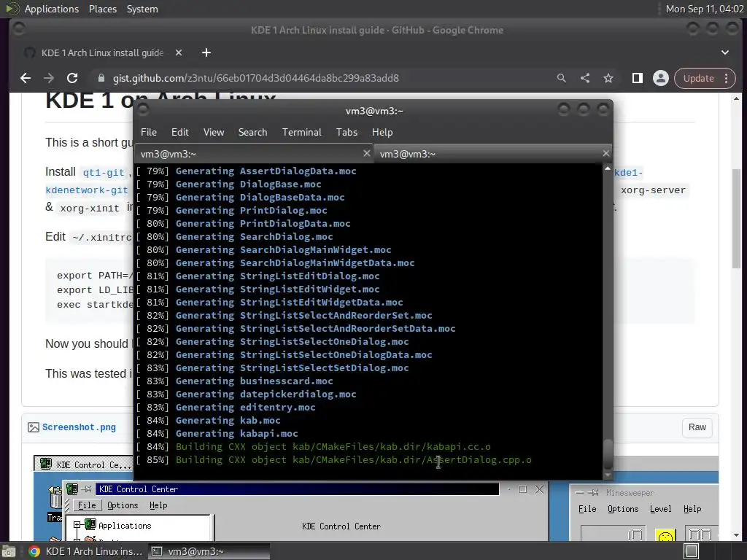Open the Screenshot.png file link

tap(79, 427)
